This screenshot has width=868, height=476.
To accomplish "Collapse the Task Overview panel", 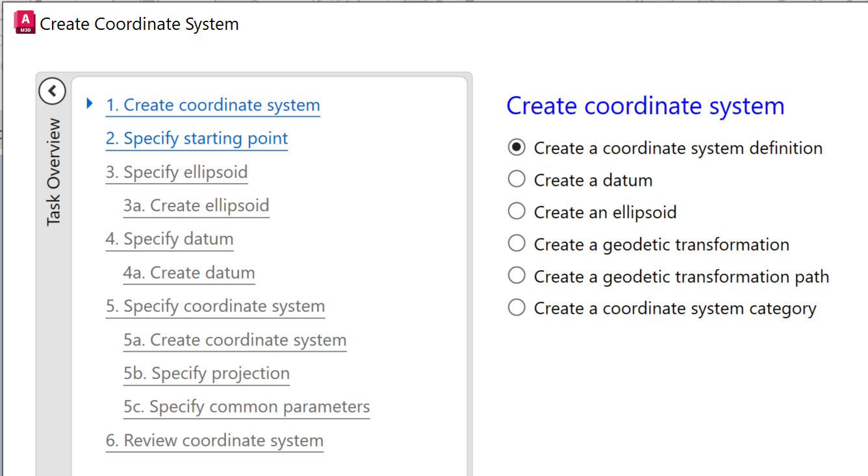I will 52,91.
